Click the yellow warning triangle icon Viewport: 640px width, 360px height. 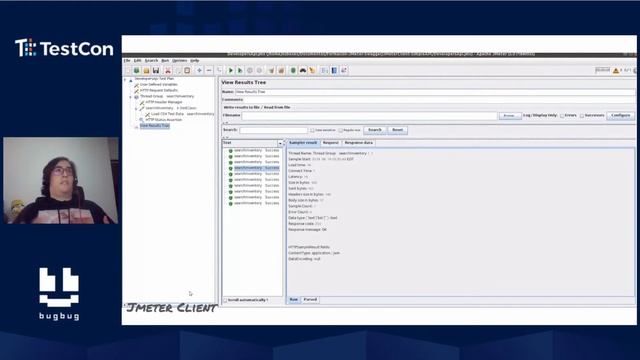coord(616,71)
